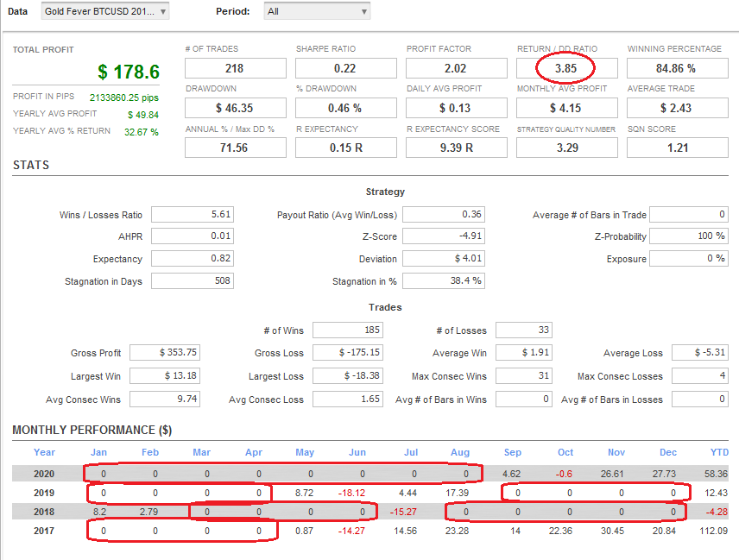Click 2018 July value -15.27
The image size is (739, 560).
(403, 512)
